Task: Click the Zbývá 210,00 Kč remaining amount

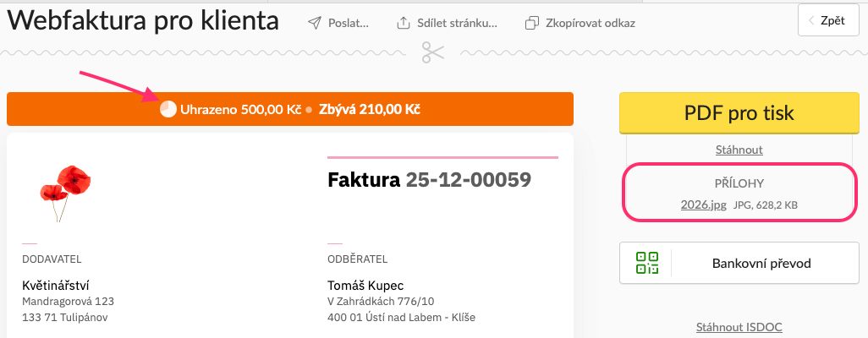Action: pos(369,110)
